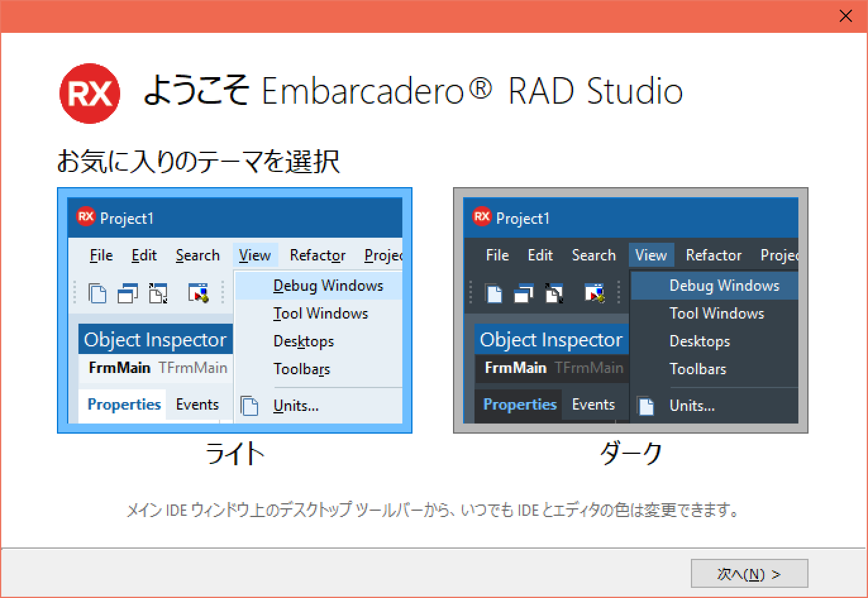This screenshot has height=598, width=868.
Task: Click the Events tab in the dark preview
Action: tap(593, 405)
